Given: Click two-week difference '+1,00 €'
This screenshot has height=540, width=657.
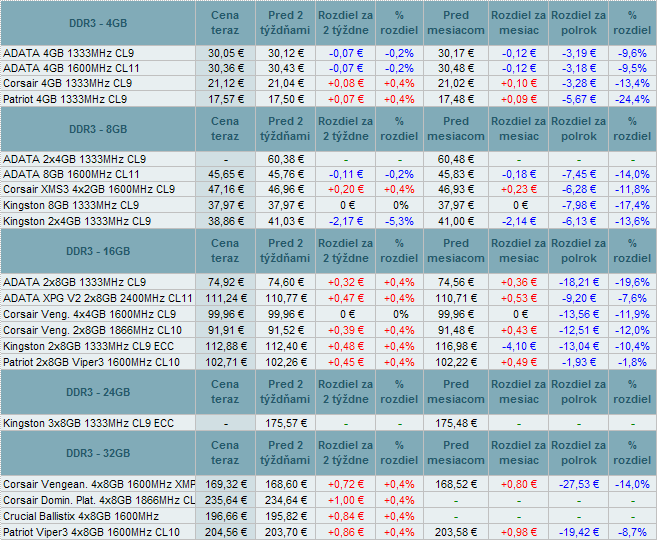Looking at the screenshot, I should tap(346, 500).
